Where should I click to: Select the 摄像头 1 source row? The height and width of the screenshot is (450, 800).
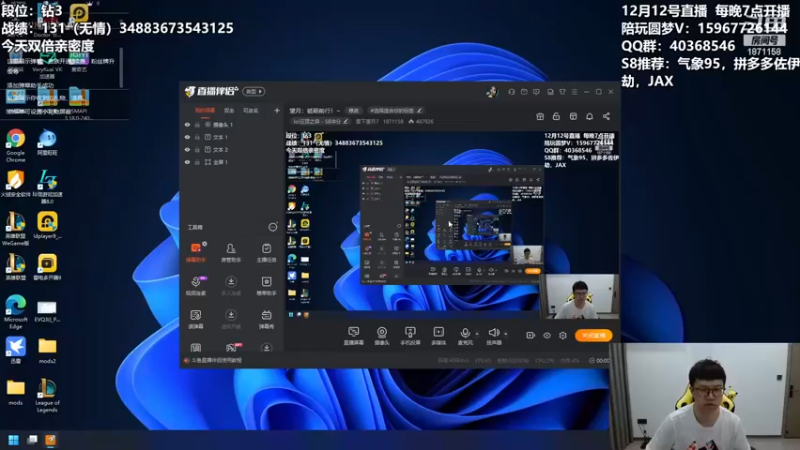point(232,124)
